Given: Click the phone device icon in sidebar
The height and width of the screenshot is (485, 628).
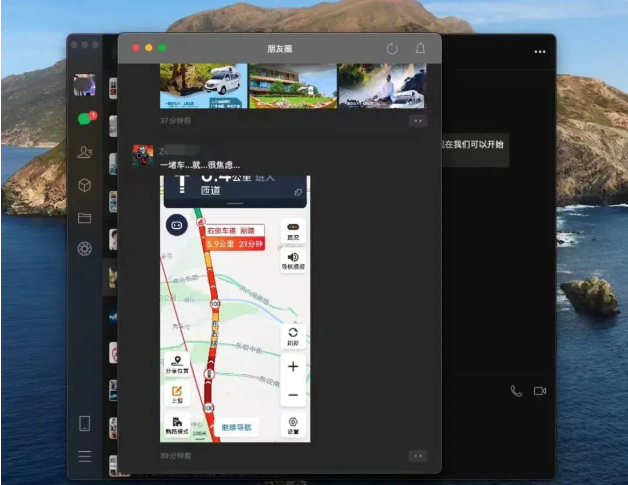Looking at the screenshot, I should pos(85,423).
